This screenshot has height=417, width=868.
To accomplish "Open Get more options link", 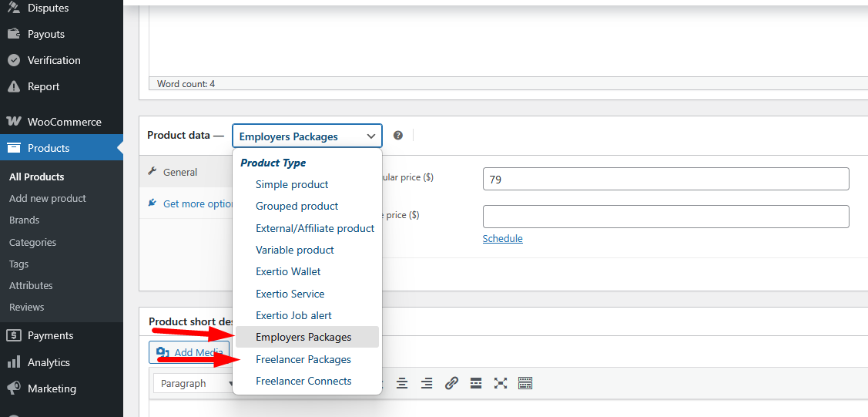I will [x=198, y=203].
